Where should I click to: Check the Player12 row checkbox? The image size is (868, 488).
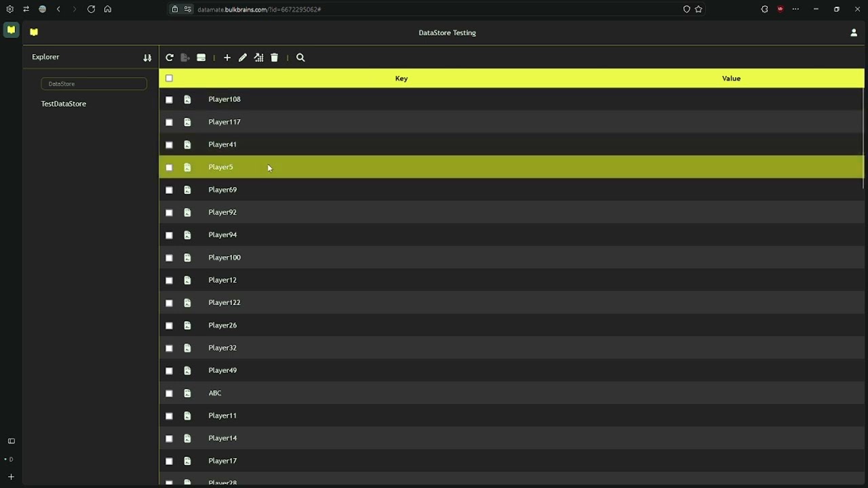(x=169, y=280)
